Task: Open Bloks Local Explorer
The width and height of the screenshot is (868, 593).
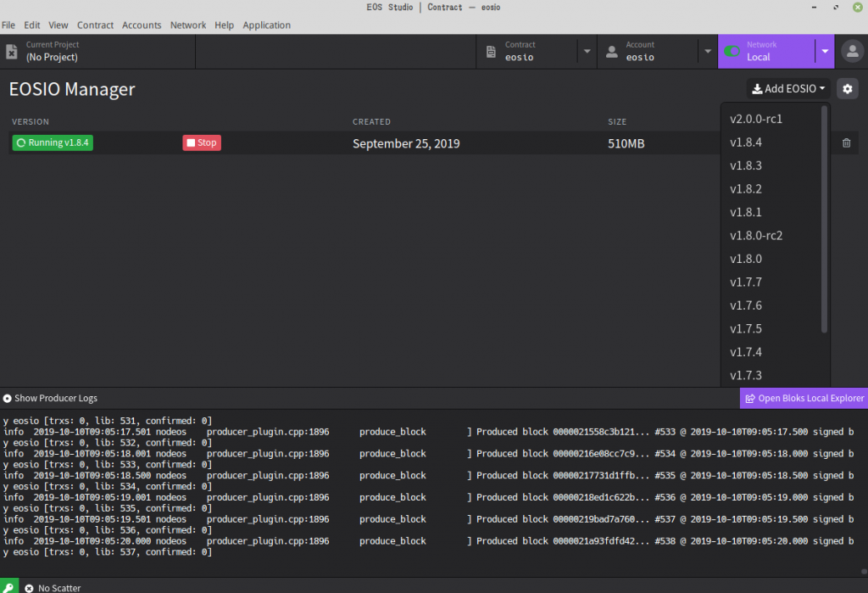Action: pyautogui.click(x=804, y=398)
